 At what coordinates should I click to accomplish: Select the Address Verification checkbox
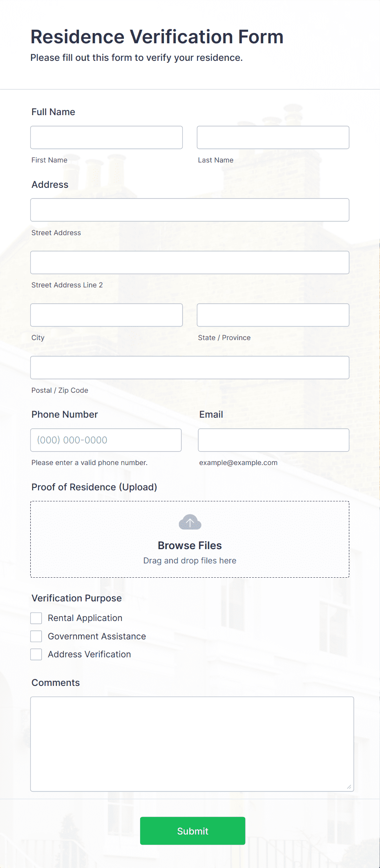[x=36, y=654]
